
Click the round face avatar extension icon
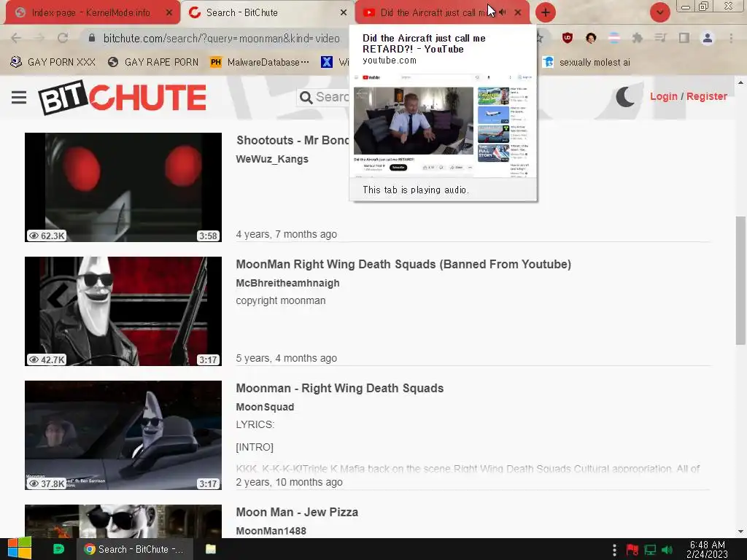[x=591, y=38]
